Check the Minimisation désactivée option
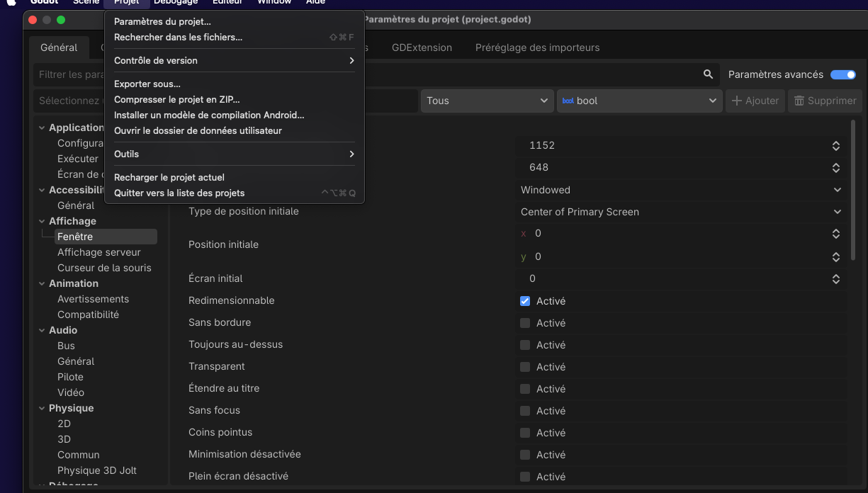The width and height of the screenshot is (868, 493). click(525, 455)
